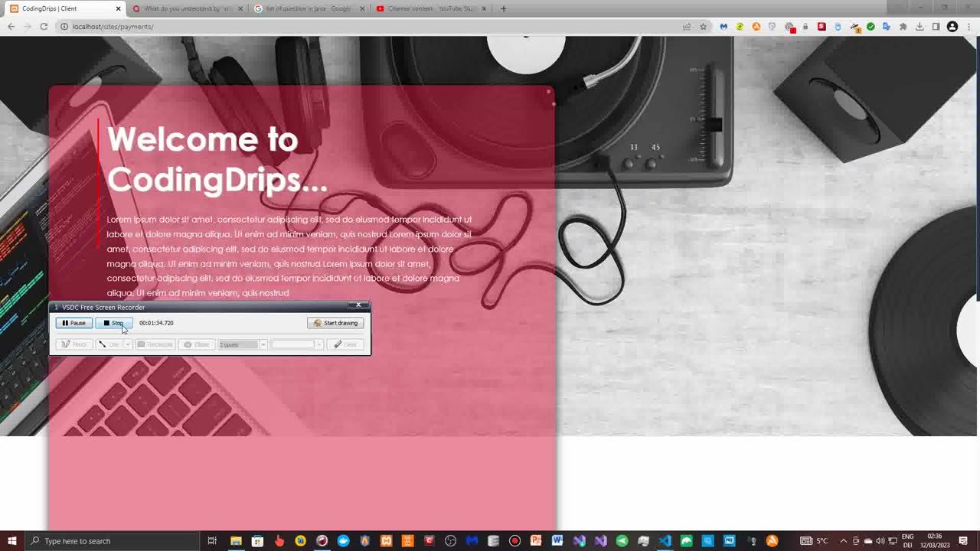Open the pixel width dropdown in the recorder
The height and width of the screenshot is (551, 980).
263,344
